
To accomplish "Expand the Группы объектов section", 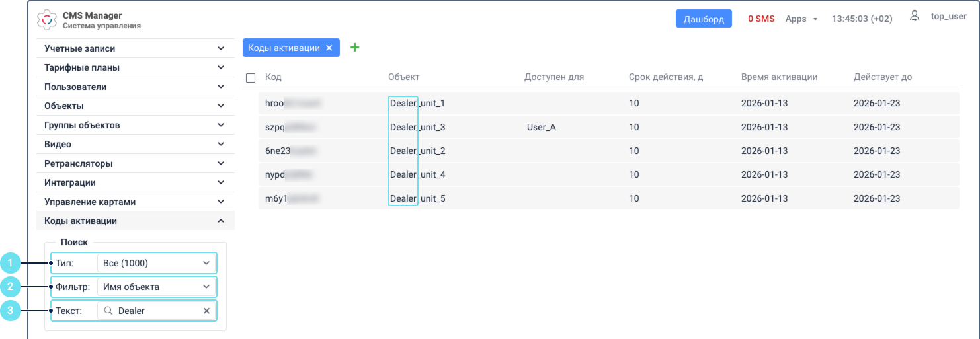I will (135, 125).
